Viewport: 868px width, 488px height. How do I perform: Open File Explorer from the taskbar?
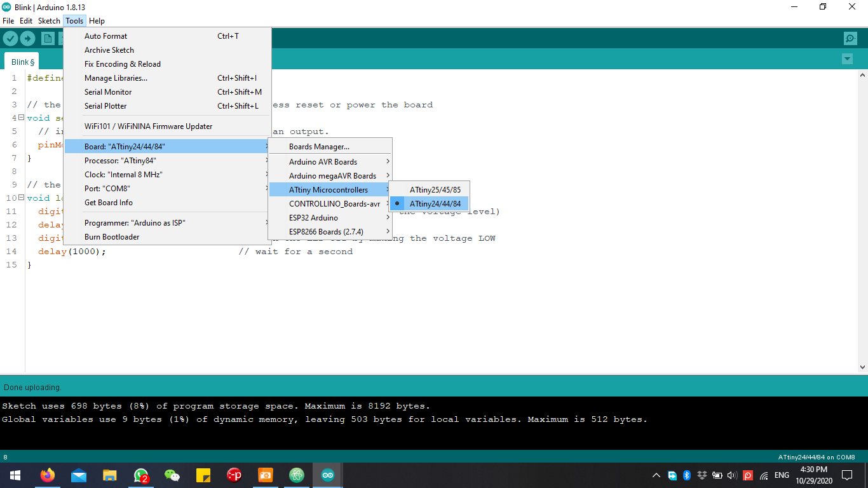pyautogui.click(x=110, y=475)
